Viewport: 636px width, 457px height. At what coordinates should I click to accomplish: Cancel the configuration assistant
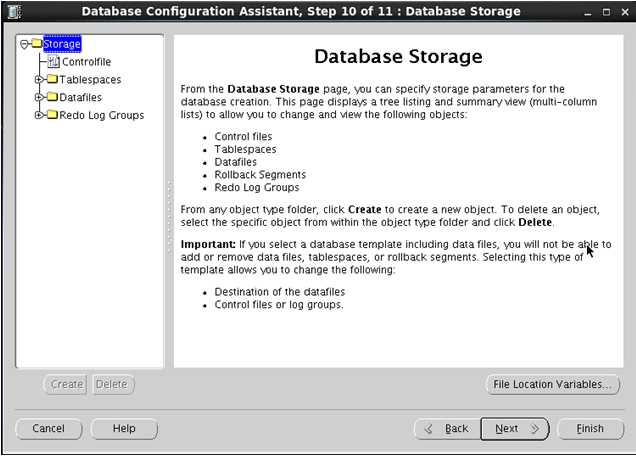[49, 429]
